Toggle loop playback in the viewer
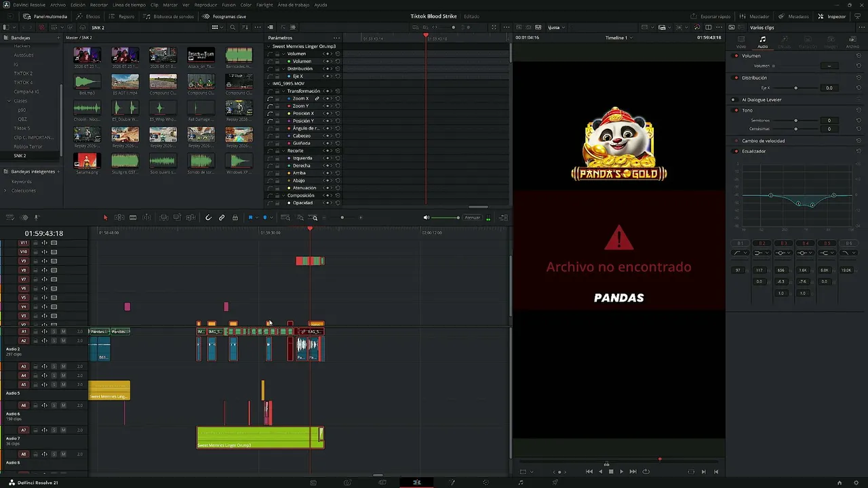This screenshot has height=488, width=868. [646, 472]
